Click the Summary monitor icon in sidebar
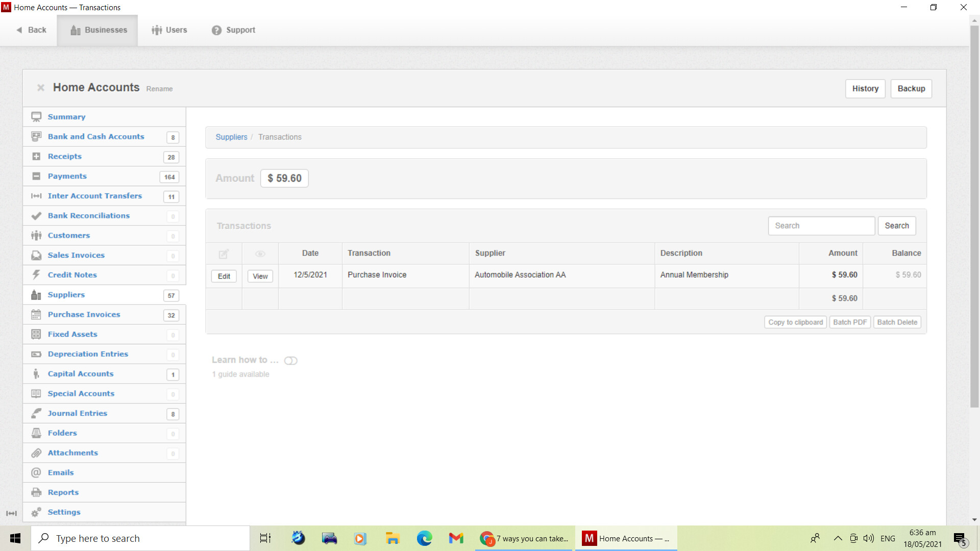 point(36,117)
